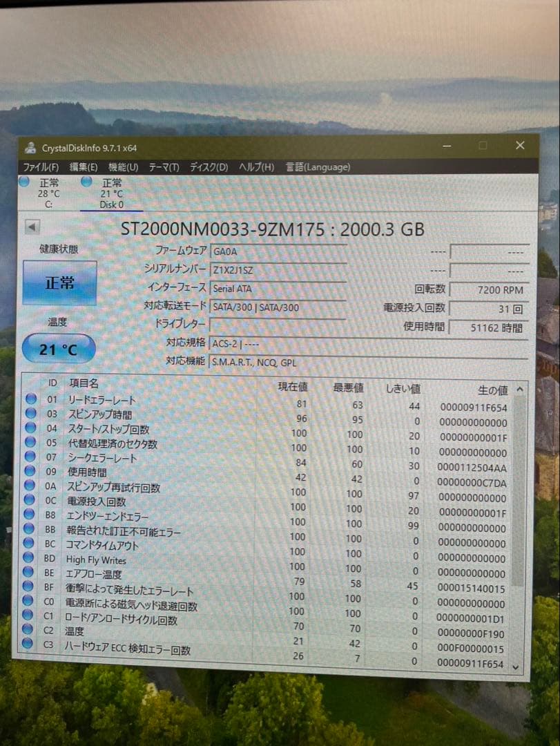Click status orb for ID BD High Fly Writes
This screenshot has width=560, height=746.
coord(28,557)
